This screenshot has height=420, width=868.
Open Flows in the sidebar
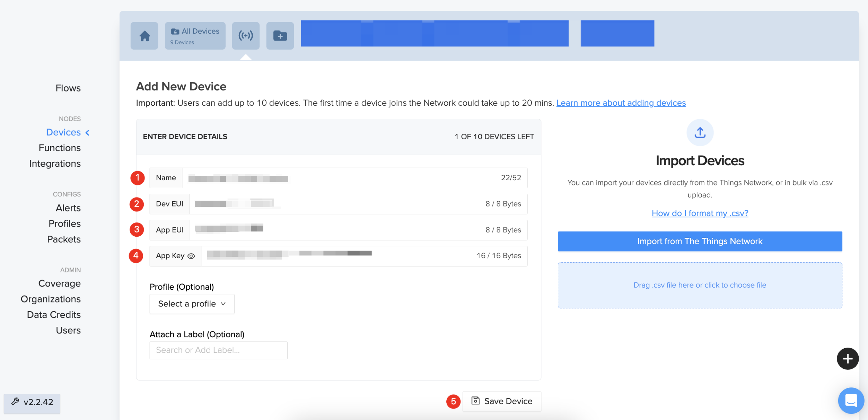(68, 88)
